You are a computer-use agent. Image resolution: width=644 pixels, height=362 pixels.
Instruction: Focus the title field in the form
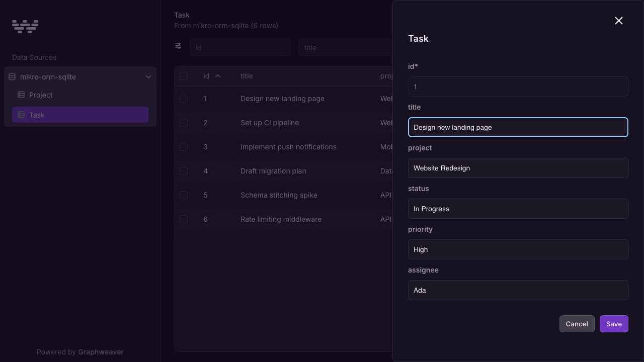(518, 127)
